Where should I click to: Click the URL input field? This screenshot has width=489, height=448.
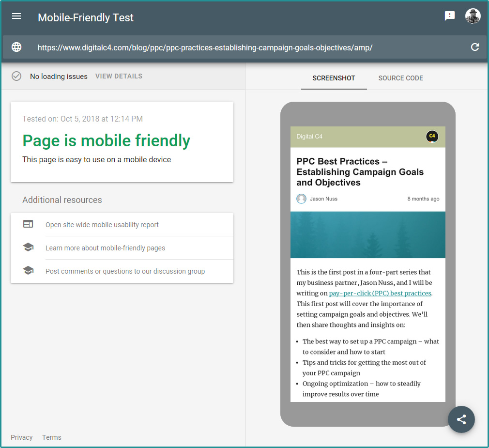tap(242, 47)
